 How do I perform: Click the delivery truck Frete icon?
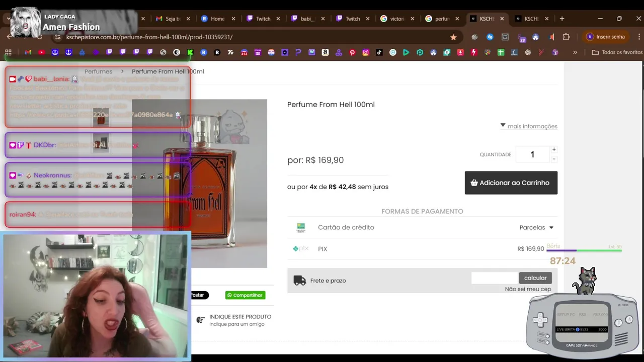pos(299,281)
